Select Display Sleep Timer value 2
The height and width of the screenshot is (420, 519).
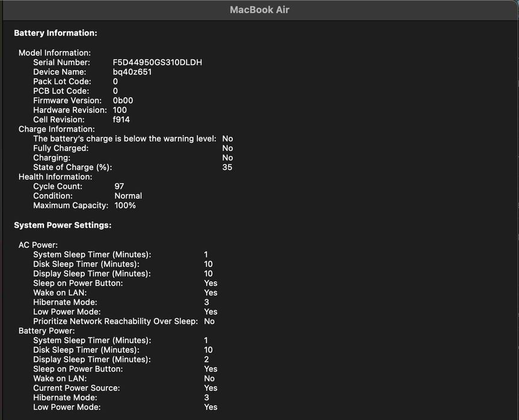206,359
